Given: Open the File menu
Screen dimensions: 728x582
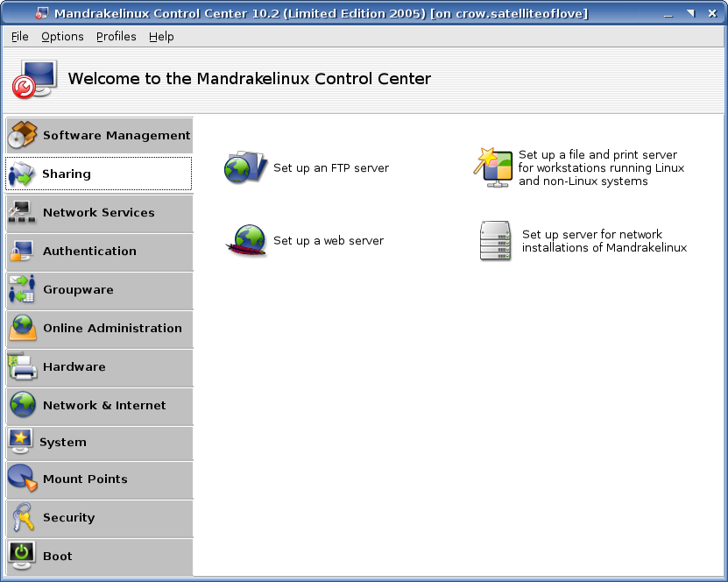Looking at the screenshot, I should tap(20, 36).
